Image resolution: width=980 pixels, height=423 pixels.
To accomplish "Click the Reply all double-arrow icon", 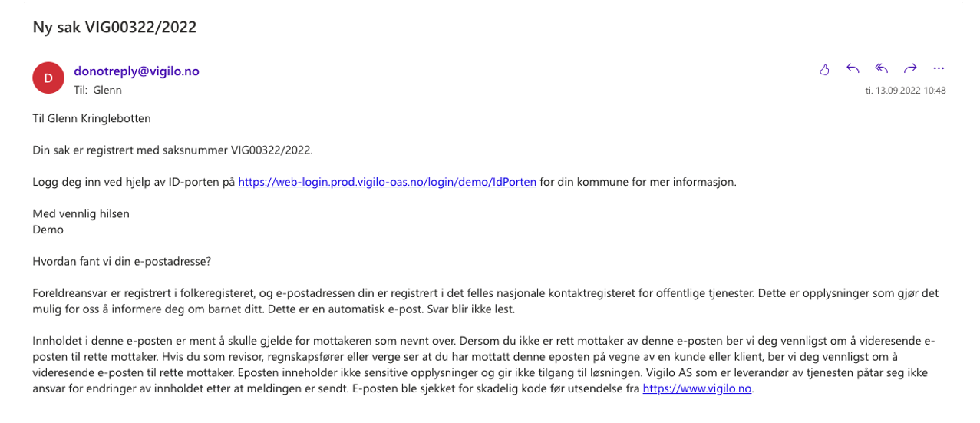I will [882, 69].
